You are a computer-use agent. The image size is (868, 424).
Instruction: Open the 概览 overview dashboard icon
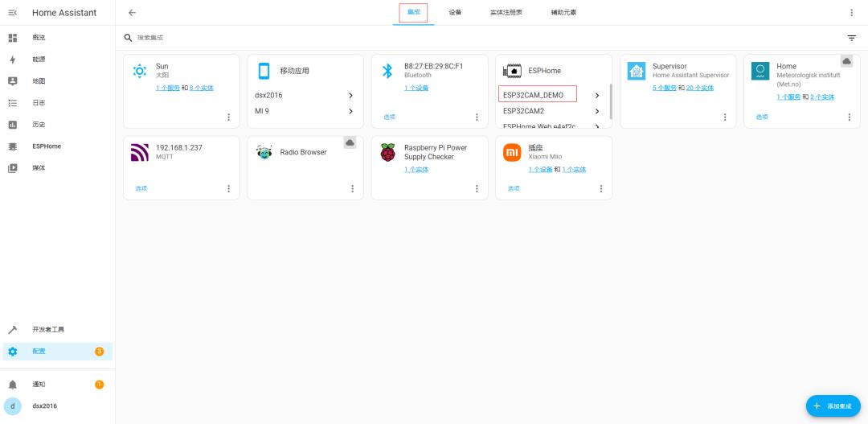pyautogui.click(x=13, y=38)
